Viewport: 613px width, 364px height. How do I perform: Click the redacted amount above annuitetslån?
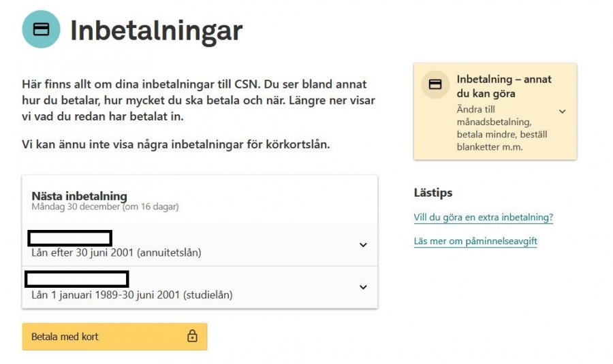coord(69,238)
